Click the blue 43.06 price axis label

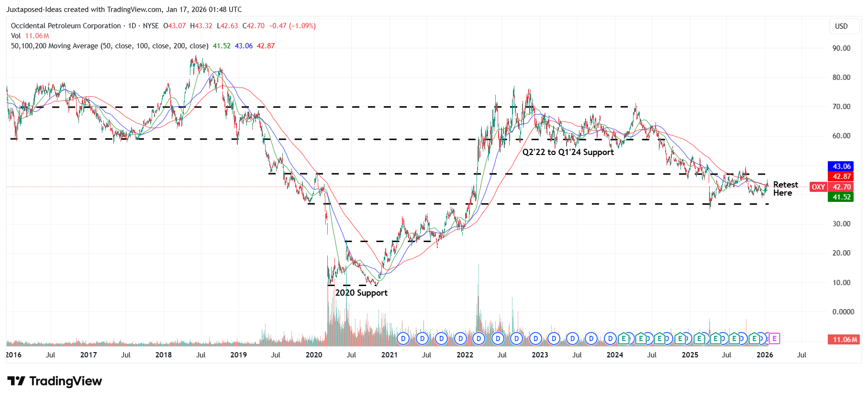(x=842, y=166)
